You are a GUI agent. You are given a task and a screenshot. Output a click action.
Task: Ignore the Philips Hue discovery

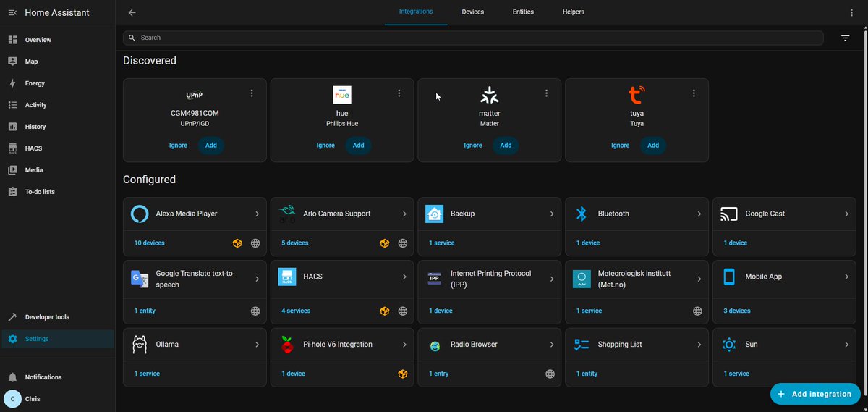coord(325,146)
